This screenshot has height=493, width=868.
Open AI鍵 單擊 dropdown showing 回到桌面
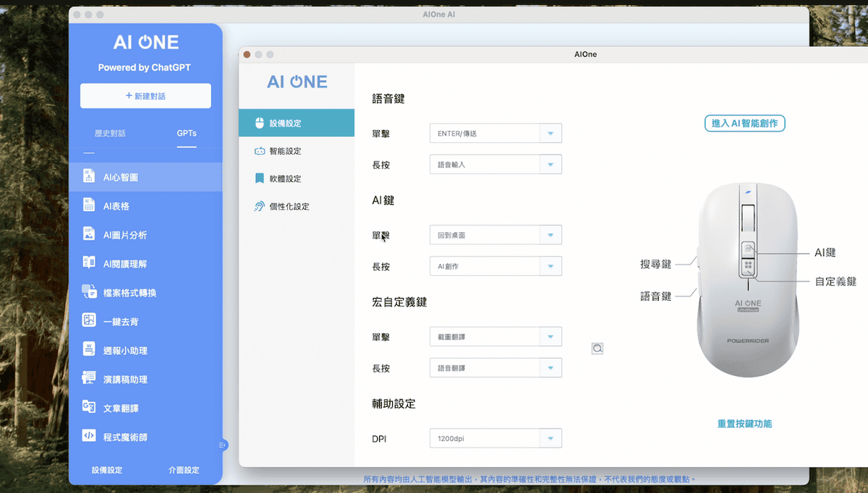pyautogui.click(x=495, y=235)
